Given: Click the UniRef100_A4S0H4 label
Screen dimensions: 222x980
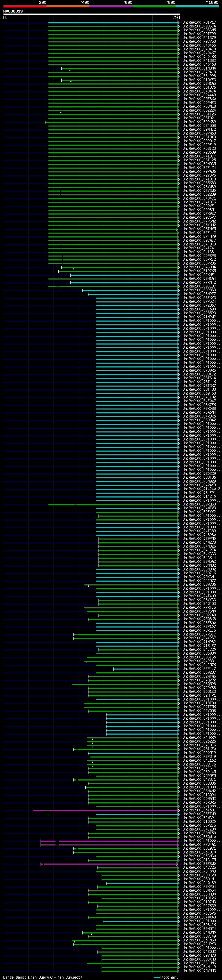Looking at the screenshot, I should pos(199,267).
